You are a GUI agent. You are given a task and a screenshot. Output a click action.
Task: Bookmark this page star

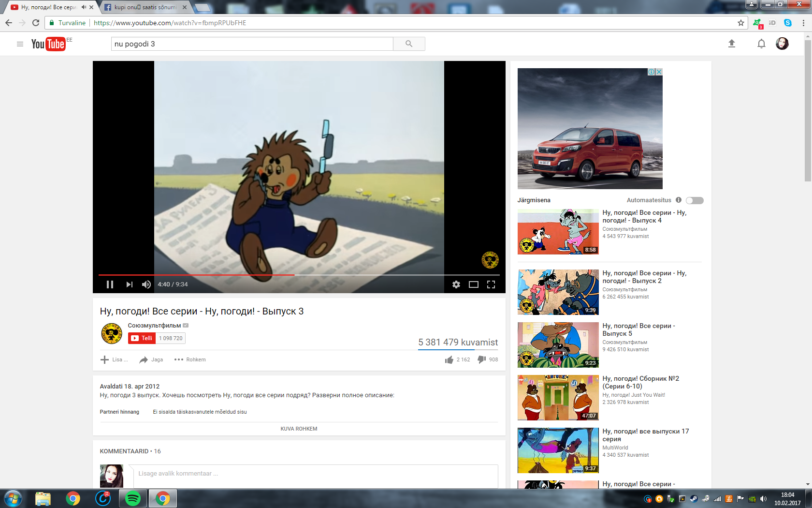click(740, 23)
